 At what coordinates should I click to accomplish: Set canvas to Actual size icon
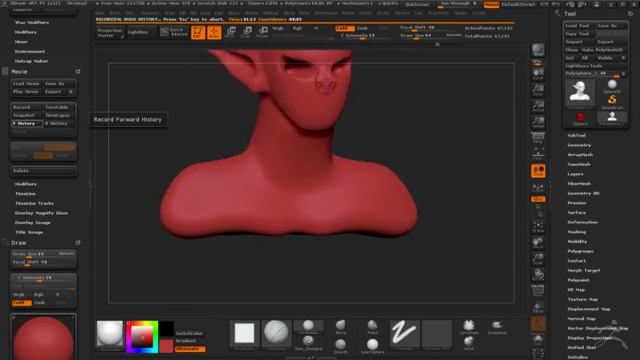[538, 106]
